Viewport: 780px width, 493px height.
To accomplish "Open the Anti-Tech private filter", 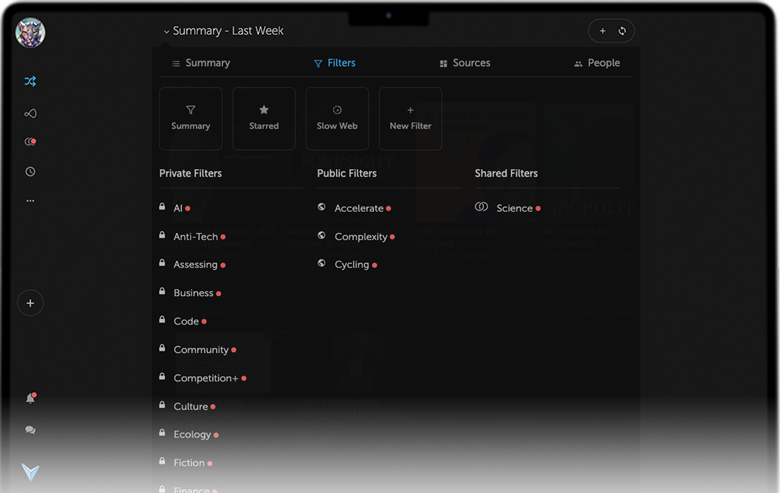I will click(195, 237).
